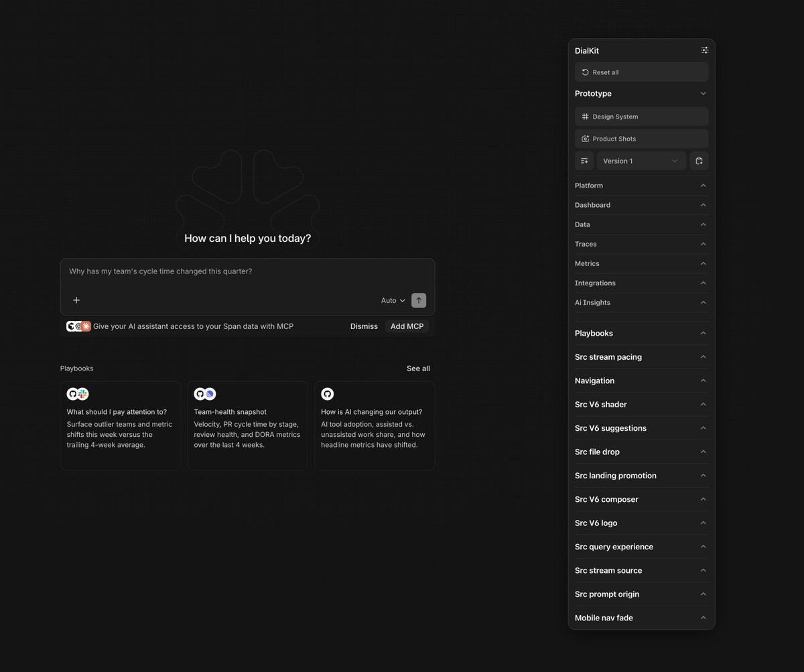The image size is (804, 672).
Task: Dismiss the MCP promotion banner
Action: (x=364, y=326)
